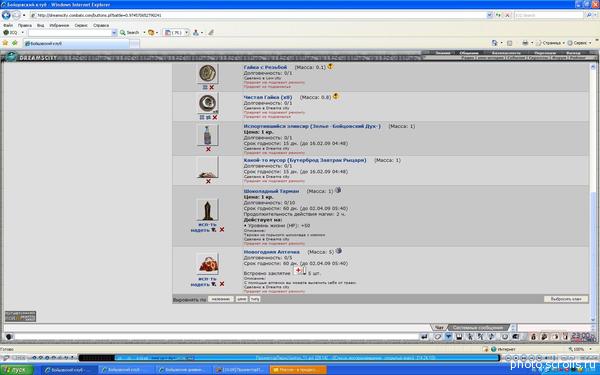Viewport: 600px width, 375px height.
Task: Click исп-ть under Шоколадный Тарман
Action: (207, 224)
